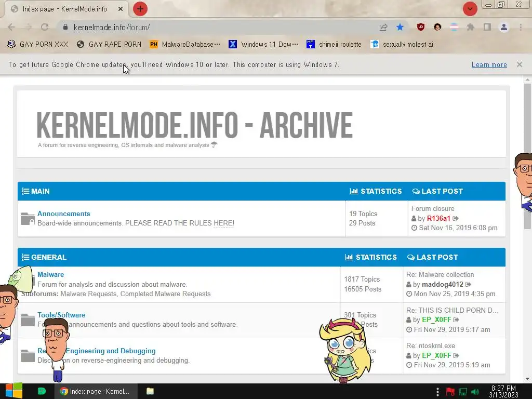
Task: Click the view-post icon next to maddog4012
Action: [x=468, y=284]
